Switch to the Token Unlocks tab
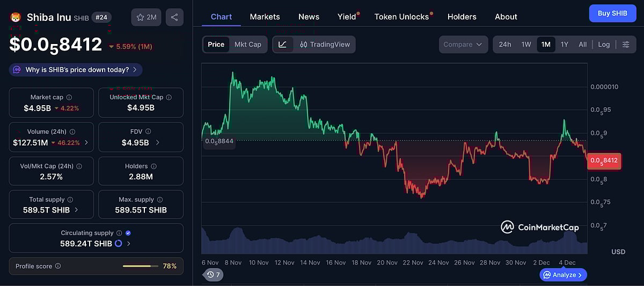The height and width of the screenshot is (286, 644). (x=401, y=17)
